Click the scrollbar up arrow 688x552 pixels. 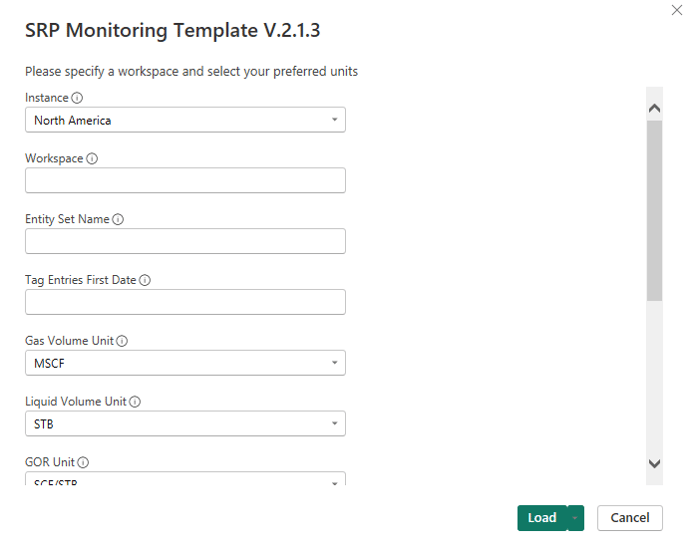point(654,108)
